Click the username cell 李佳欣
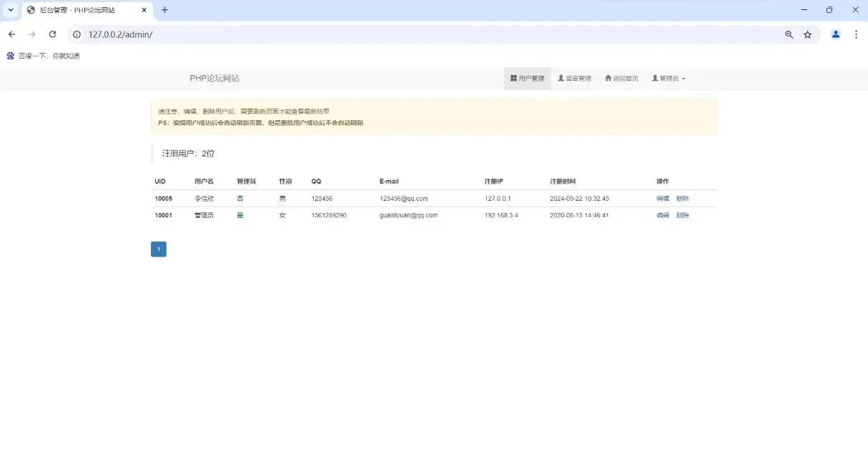The image size is (868, 458). click(204, 199)
